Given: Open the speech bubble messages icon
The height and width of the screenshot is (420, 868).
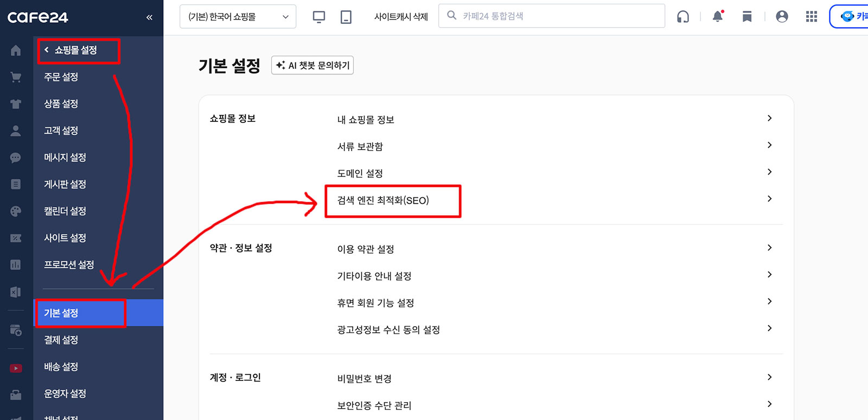Looking at the screenshot, I should pyautogui.click(x=16, y=158).
